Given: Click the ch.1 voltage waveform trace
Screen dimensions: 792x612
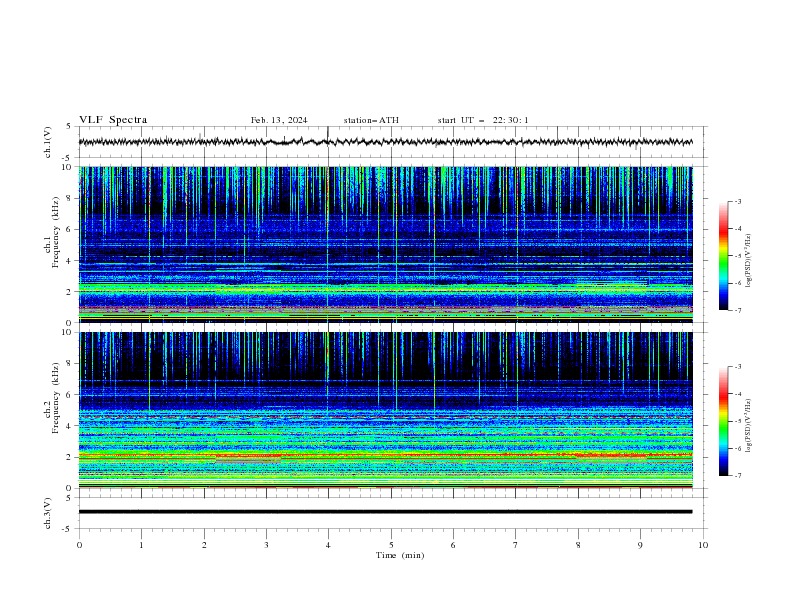Looking at the screenshot, I should 386,142.
